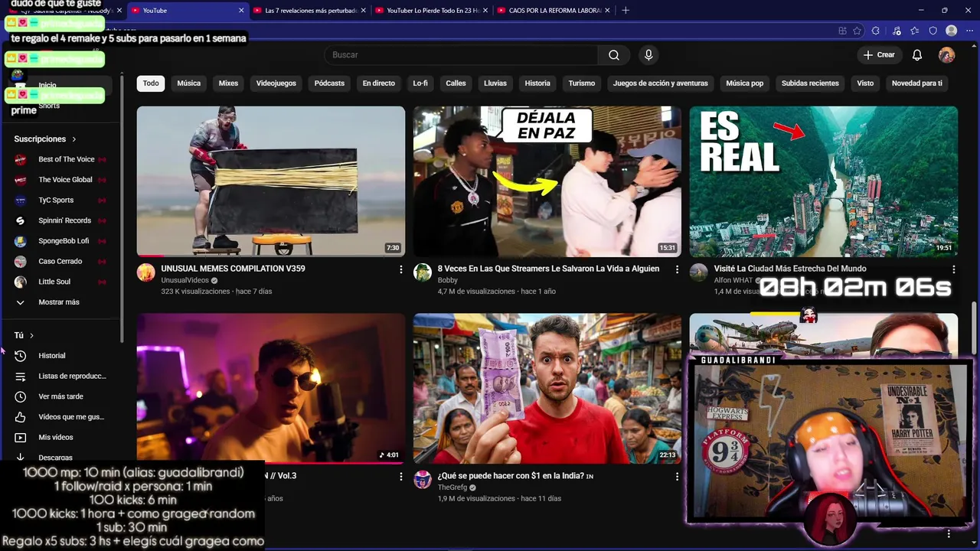
Task: Open options menu for Ciudad Más Estrecha video
Action: coord(953,269)
